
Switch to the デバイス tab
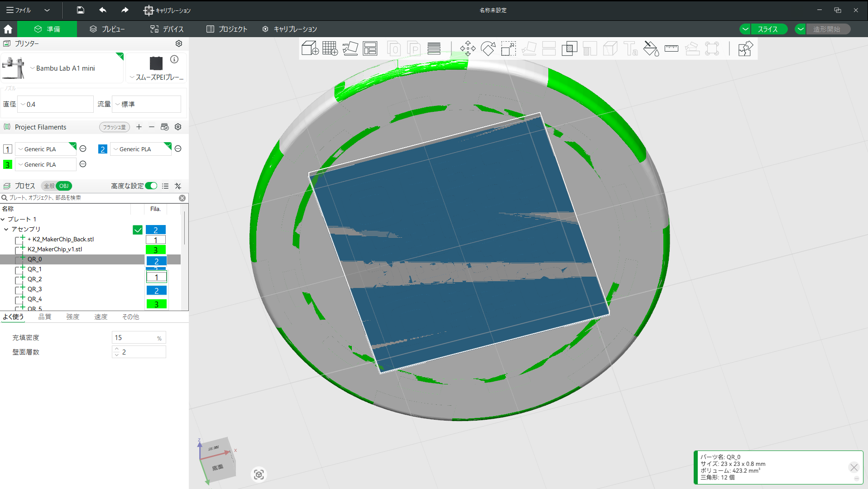[x=167, y=29]
